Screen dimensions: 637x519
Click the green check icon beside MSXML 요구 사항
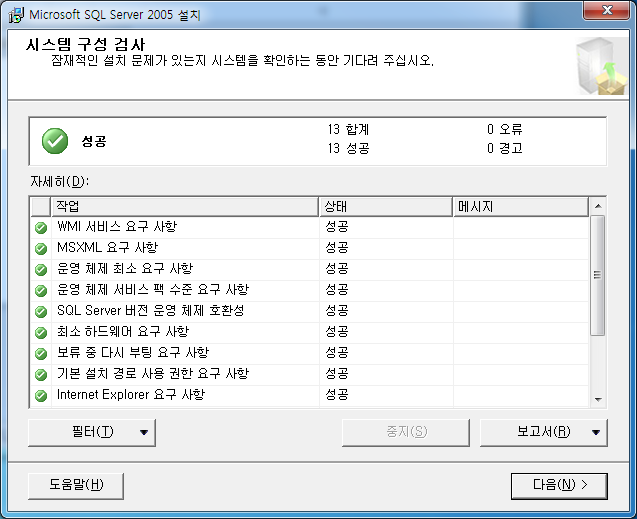41,249
